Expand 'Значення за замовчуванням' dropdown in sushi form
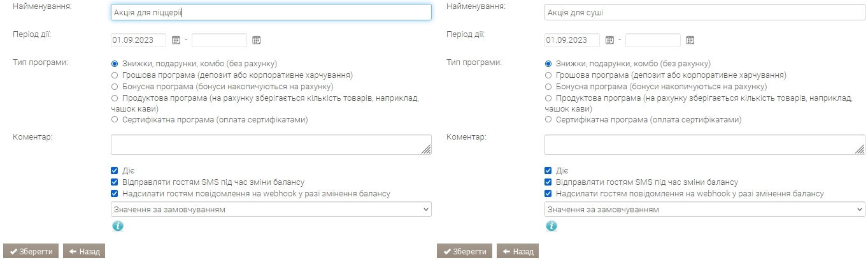The image size is (868, 262). [705, 209]
